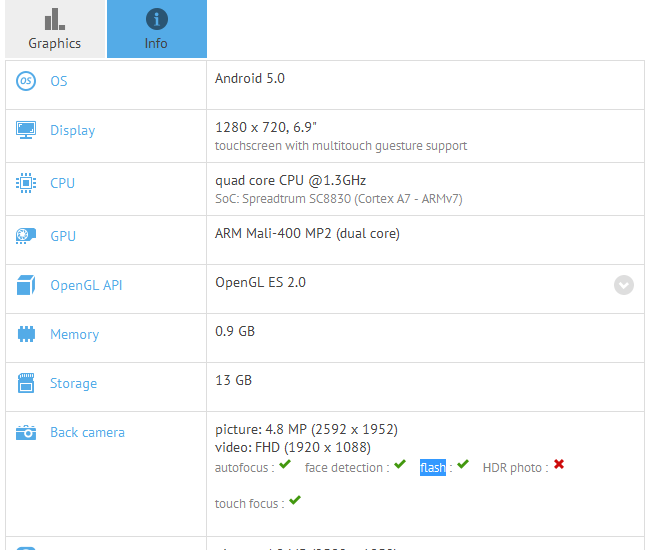The width and height of the screenshot is (650, 550).
Task: Click the GPU card icon
Action: 26,236
